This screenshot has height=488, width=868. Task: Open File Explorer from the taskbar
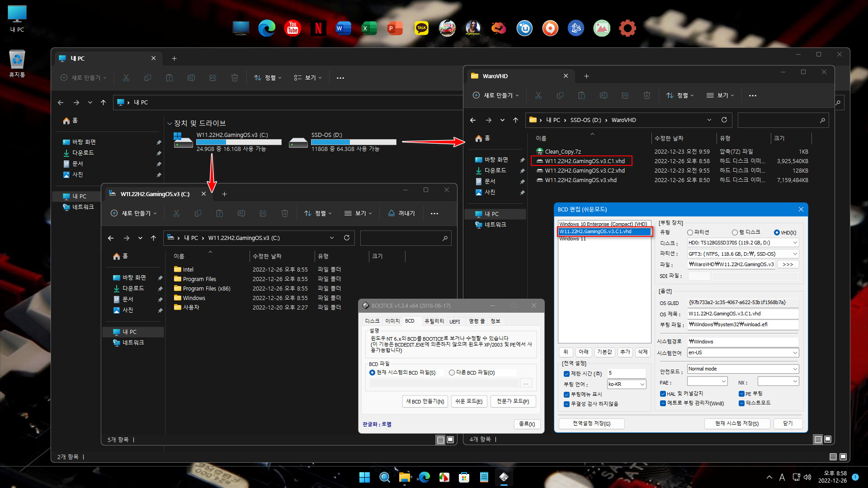click(x=404, y=477)
